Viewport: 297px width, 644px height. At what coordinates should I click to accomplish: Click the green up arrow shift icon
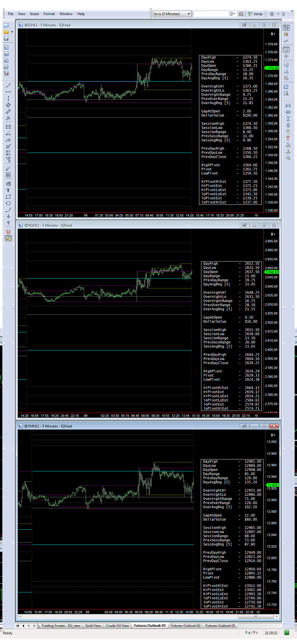(288, 132)
